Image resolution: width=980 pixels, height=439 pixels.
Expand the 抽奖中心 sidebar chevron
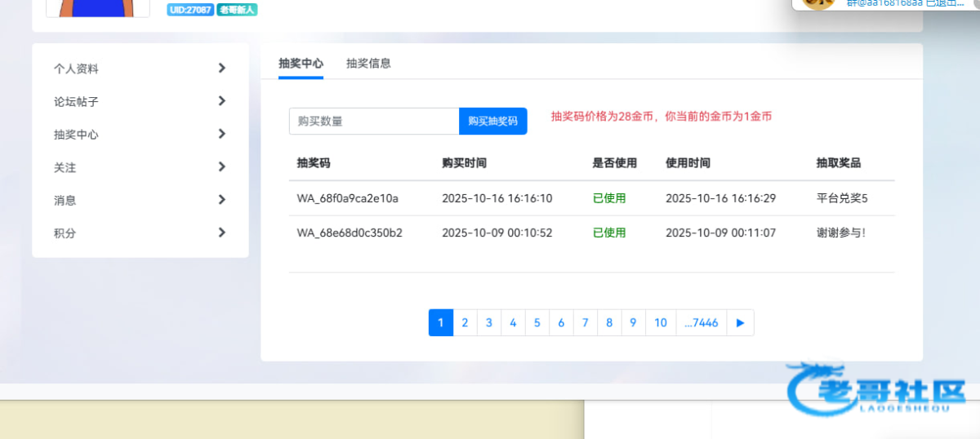point(221,134)
